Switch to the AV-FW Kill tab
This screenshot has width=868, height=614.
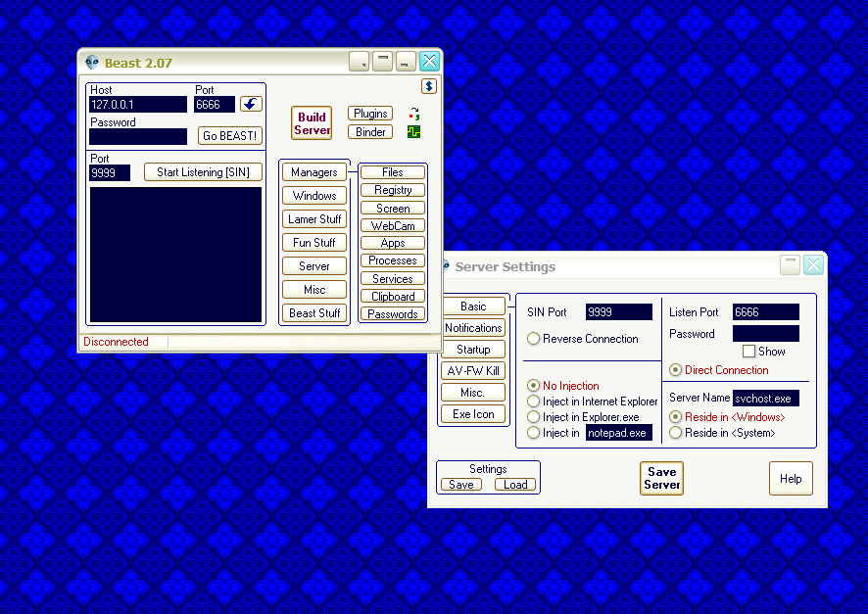[x=473, y=370]
